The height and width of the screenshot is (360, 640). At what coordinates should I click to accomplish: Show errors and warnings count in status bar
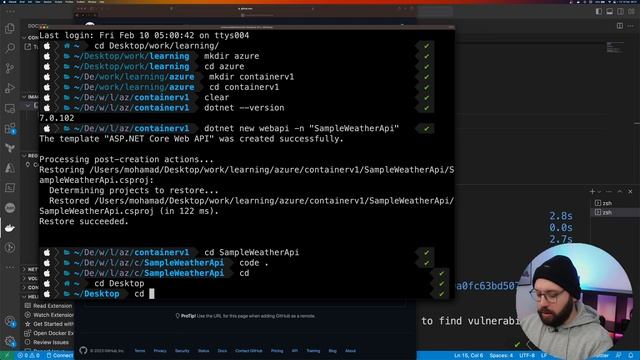point(29,356)
